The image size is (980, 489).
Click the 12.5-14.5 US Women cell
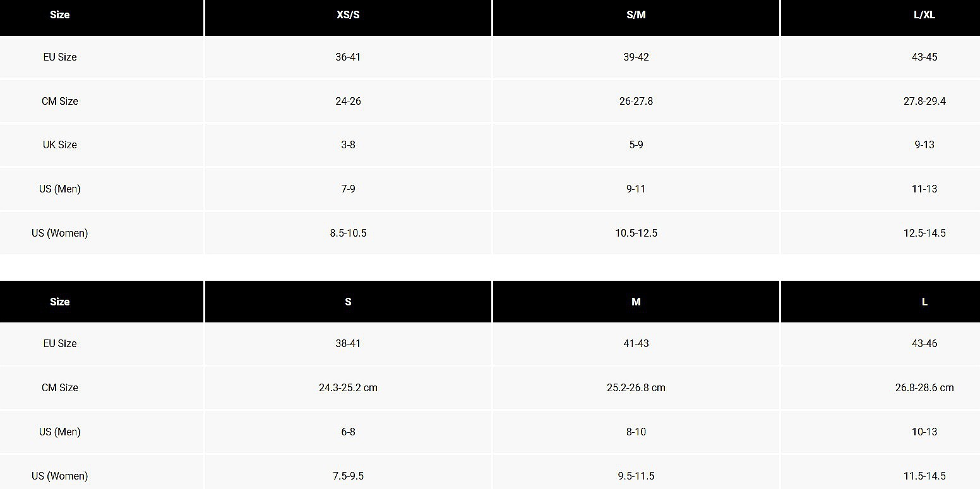click(x=924, y=233)
